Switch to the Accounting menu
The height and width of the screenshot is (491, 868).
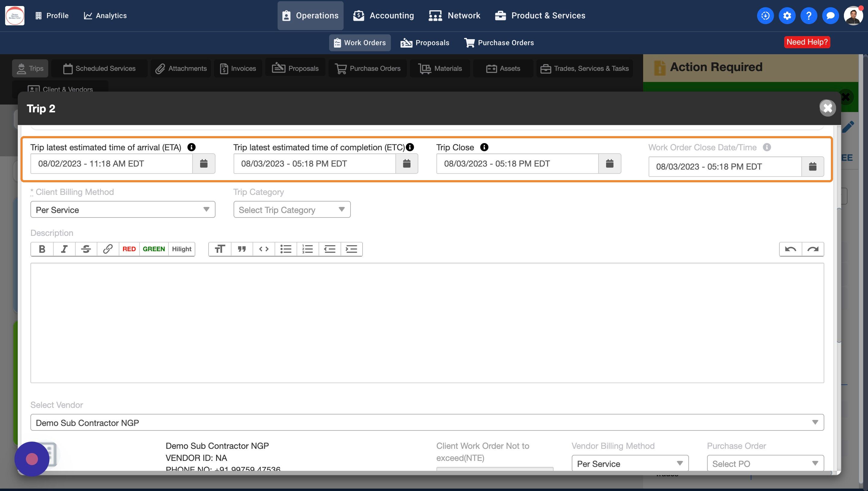point(384,15)
